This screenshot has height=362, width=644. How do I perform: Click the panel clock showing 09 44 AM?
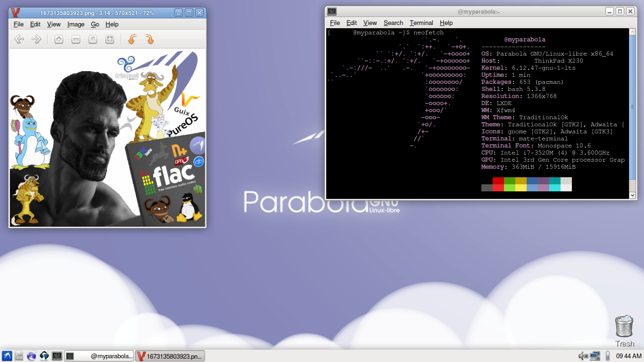click(x=628, y=356)
